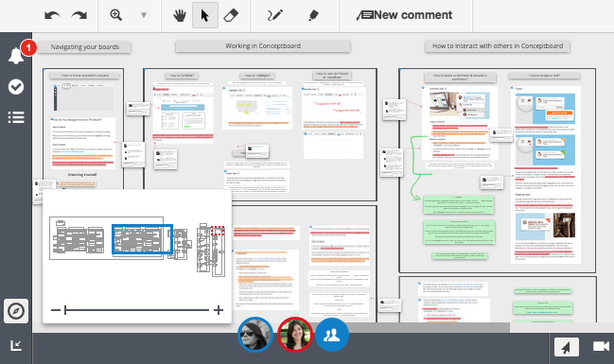Click the 'Navigating your boards' heading
The height and width of the screenshot is (364, 614).
coord(85,47)
